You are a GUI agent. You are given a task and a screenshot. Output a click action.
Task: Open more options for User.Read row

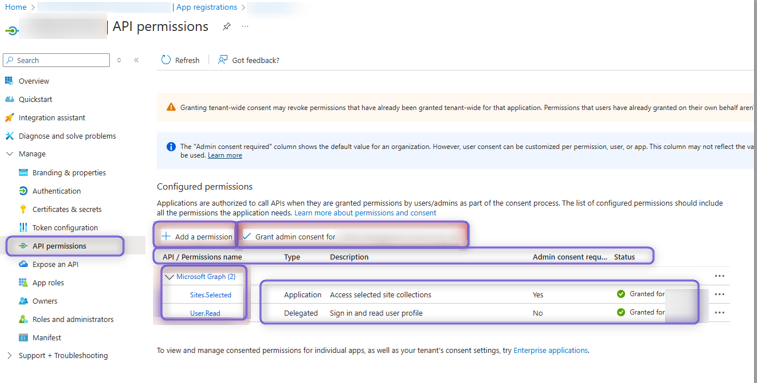(x=719, y=313)
